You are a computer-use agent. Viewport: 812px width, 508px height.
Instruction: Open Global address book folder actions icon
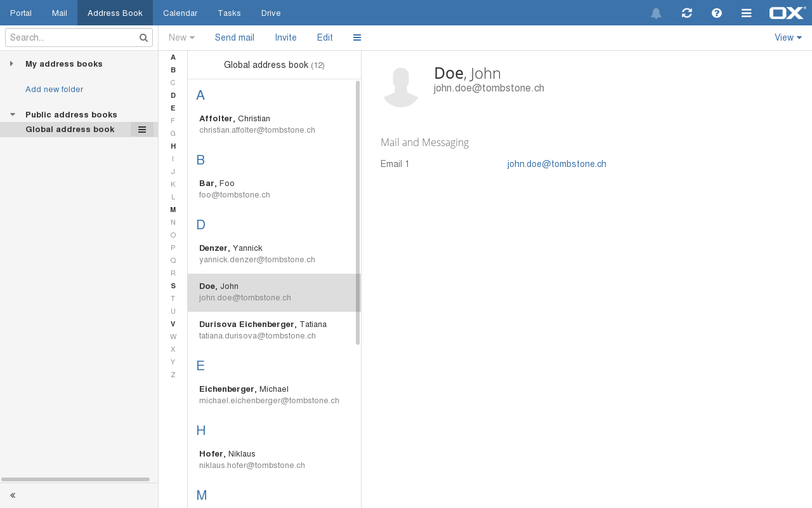(142, 130)
